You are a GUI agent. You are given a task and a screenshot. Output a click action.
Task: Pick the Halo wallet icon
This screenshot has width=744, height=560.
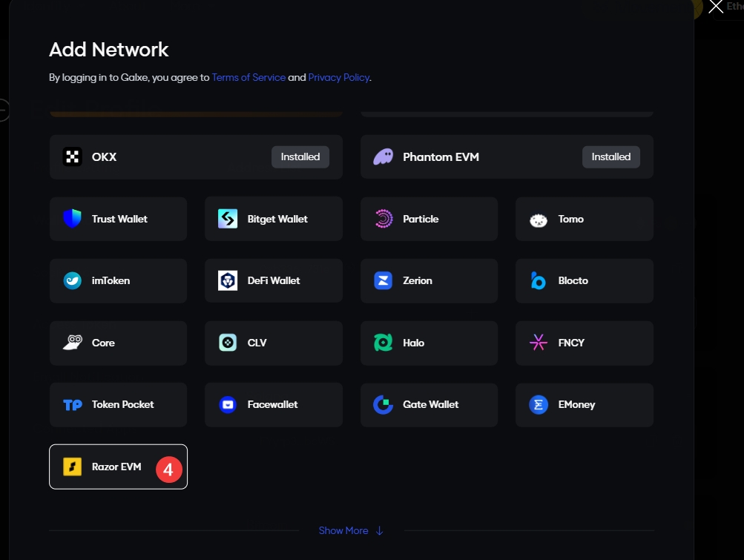[x=383, y=343]
